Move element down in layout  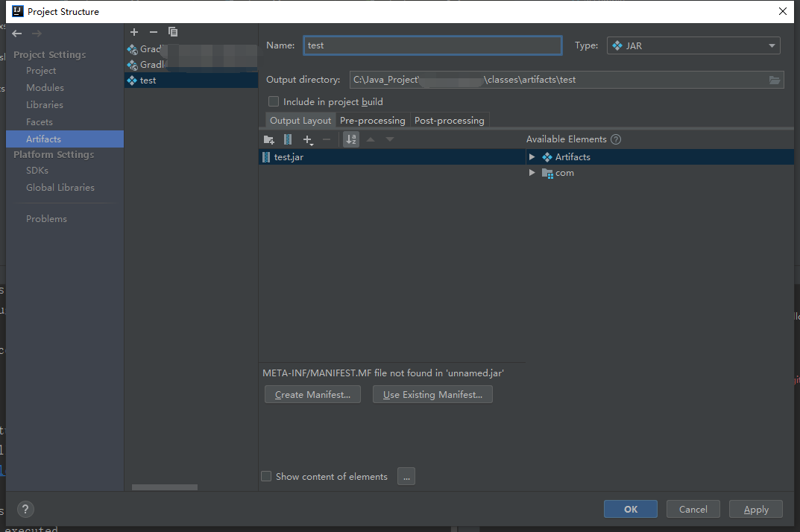tap(390, 139)
